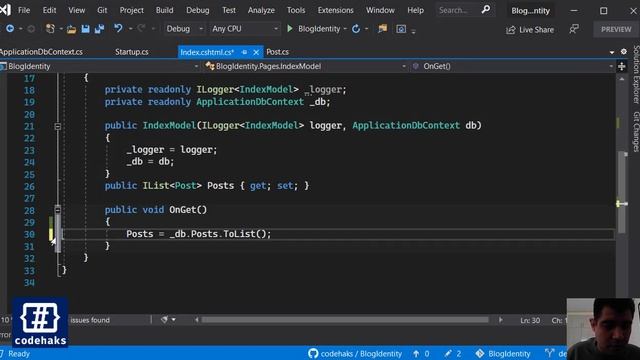640x360 pixels.
Task: Click the Save floppy disk icon
Action: click(x=85, y=29)
